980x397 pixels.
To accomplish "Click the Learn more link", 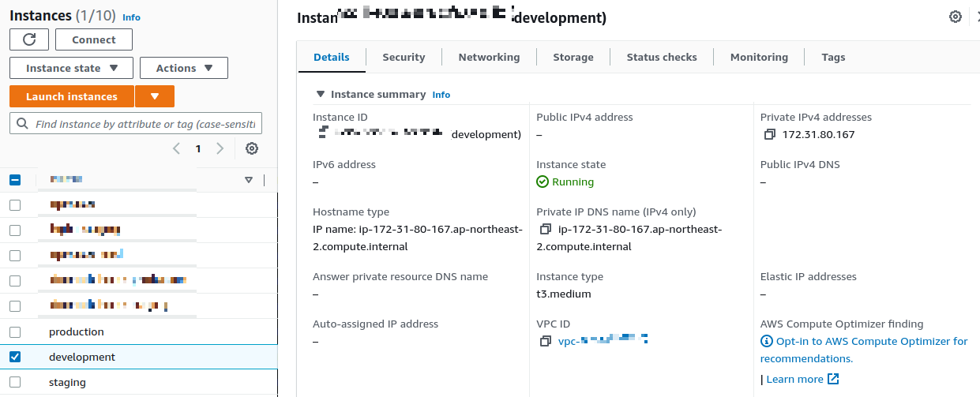I will click(794, 379).
